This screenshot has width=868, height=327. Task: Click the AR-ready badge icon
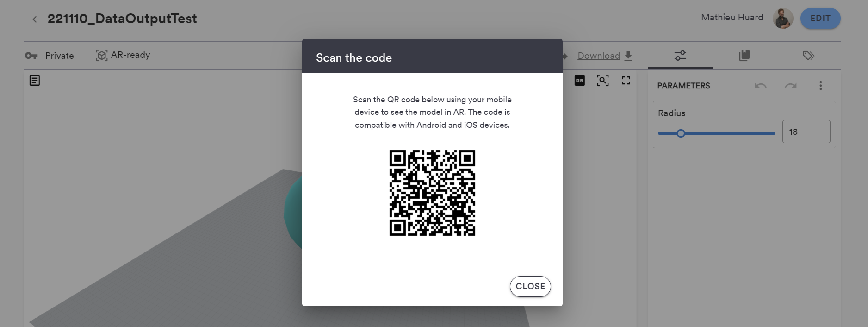[101, 56]
